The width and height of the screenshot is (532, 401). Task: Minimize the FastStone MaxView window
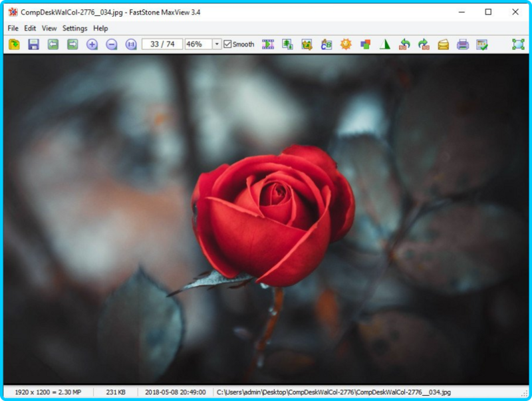click(x=462, y=12)
